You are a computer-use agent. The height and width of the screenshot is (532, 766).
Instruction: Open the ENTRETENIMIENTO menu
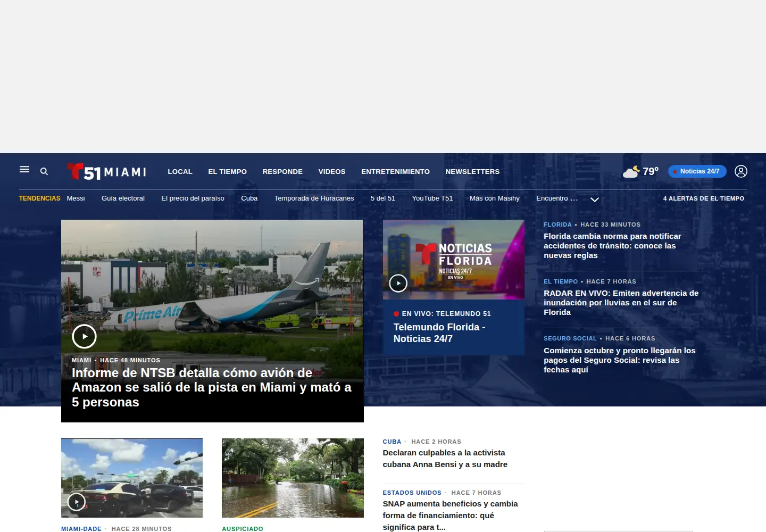[395, 172]
